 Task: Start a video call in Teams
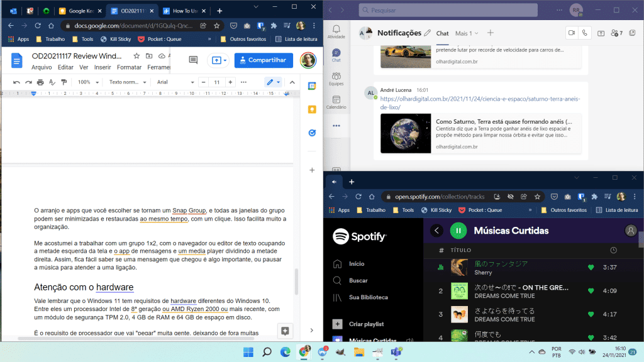[x=571, y=33]
